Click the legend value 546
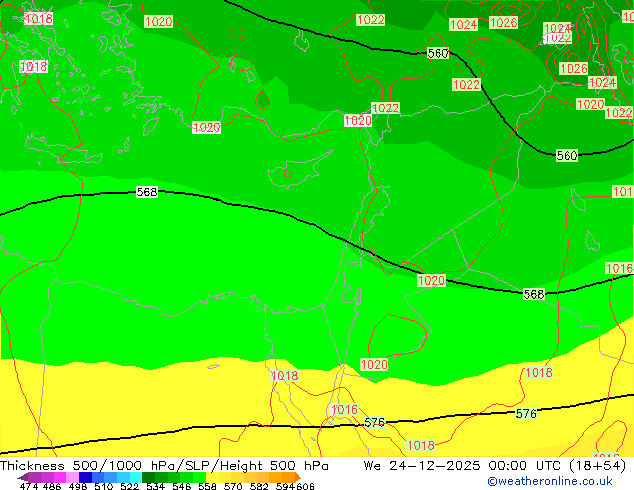The width and height of the screenshot is (634, 490). coord(181,486)
